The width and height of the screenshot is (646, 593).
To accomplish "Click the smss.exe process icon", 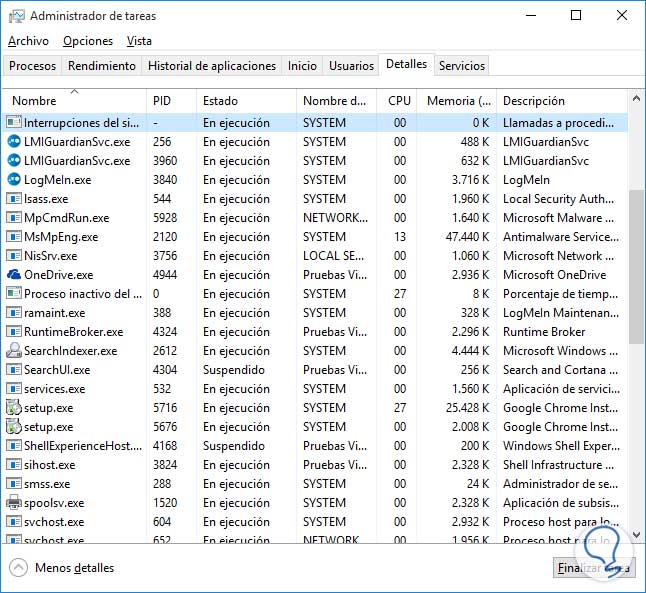I will [x=14, y=483].
